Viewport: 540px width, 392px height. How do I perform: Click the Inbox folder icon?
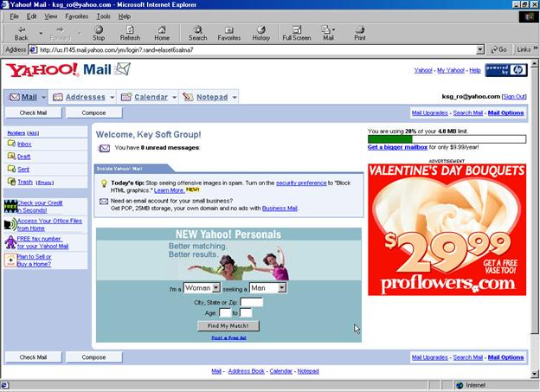[x=11, y=144]
